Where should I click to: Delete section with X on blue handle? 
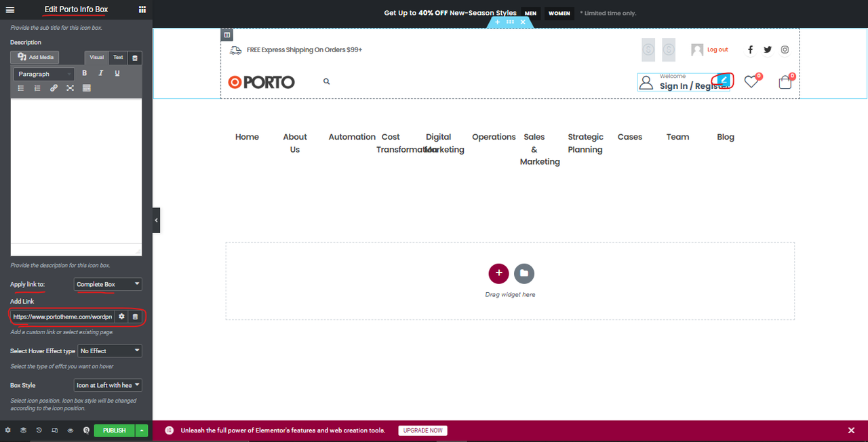pyautogui.click(x=523, y=22)
